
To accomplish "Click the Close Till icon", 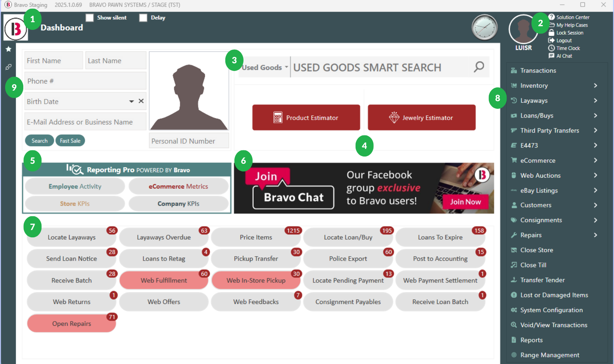I will tap(514, 265).
